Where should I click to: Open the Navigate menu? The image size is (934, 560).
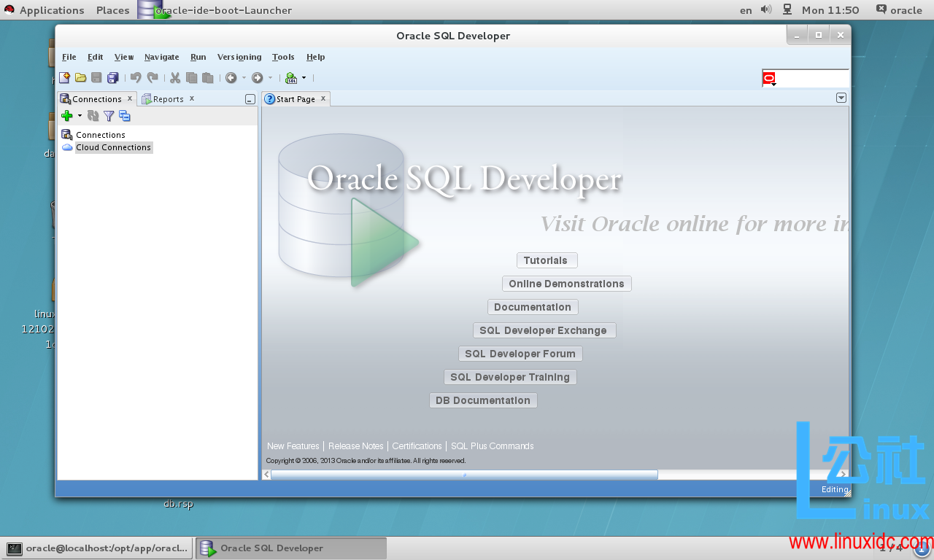coord(162,57)
